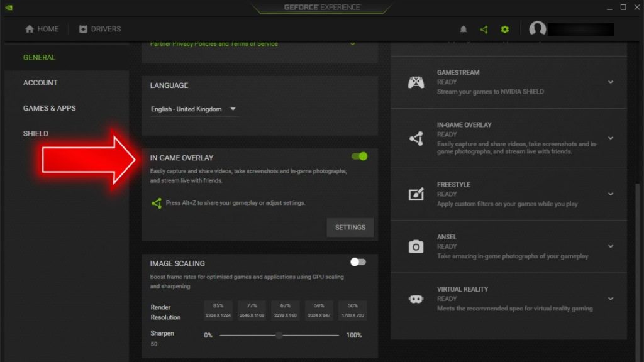Open settings via green gear icon
Screen dimensions: 644x362
pos(505,29)
